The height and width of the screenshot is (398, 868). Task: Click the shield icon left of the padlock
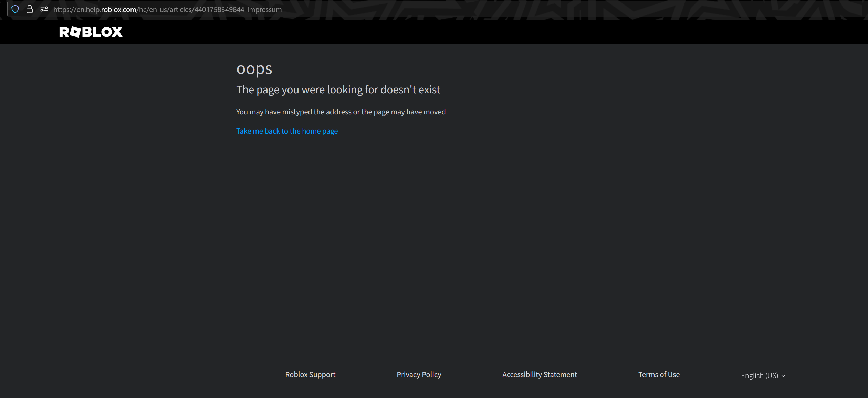click(15, 9)
